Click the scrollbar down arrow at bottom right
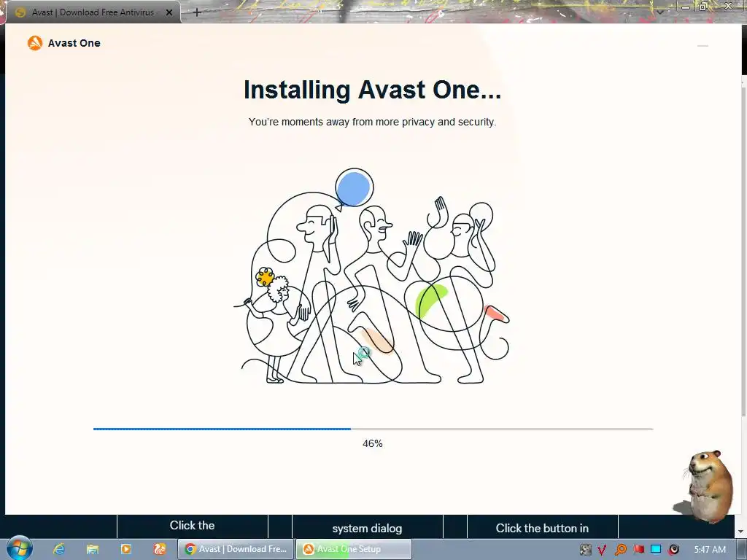The image size is (747, 560). 741,532
